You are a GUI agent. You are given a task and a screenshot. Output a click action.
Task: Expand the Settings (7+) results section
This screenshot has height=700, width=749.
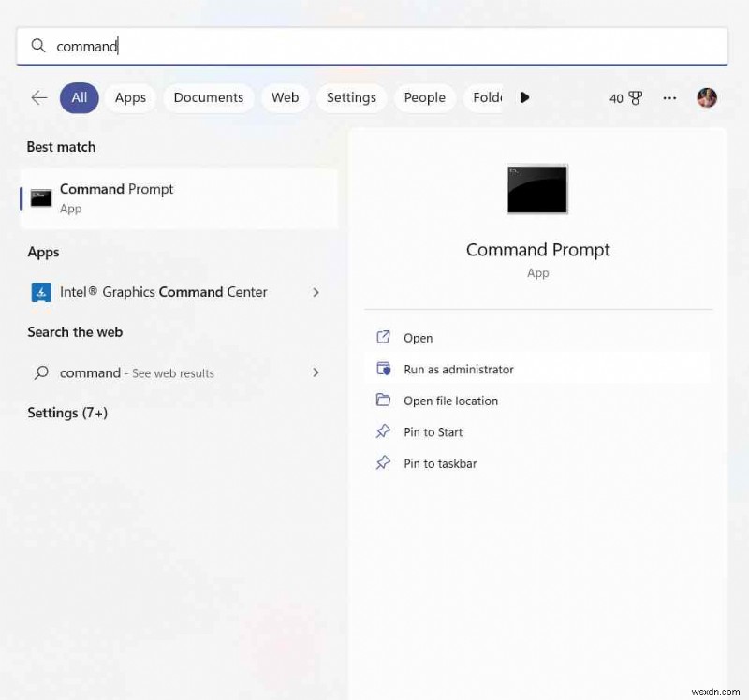tap(67, 413)
